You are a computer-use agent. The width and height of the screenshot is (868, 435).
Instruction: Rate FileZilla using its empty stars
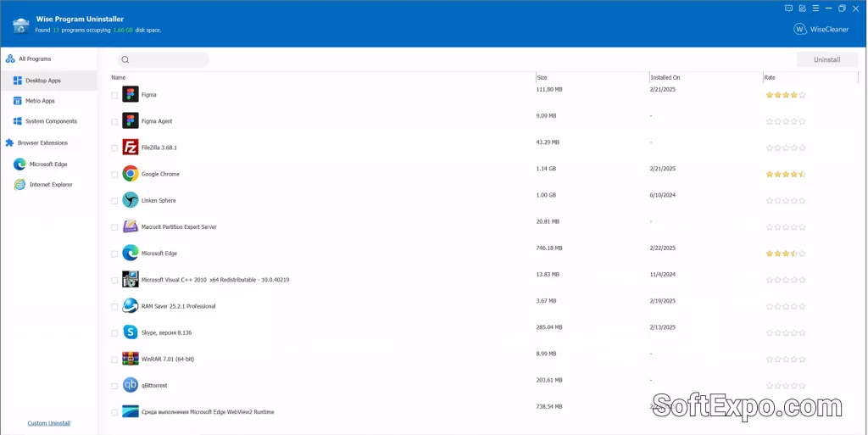coord(786,148)
